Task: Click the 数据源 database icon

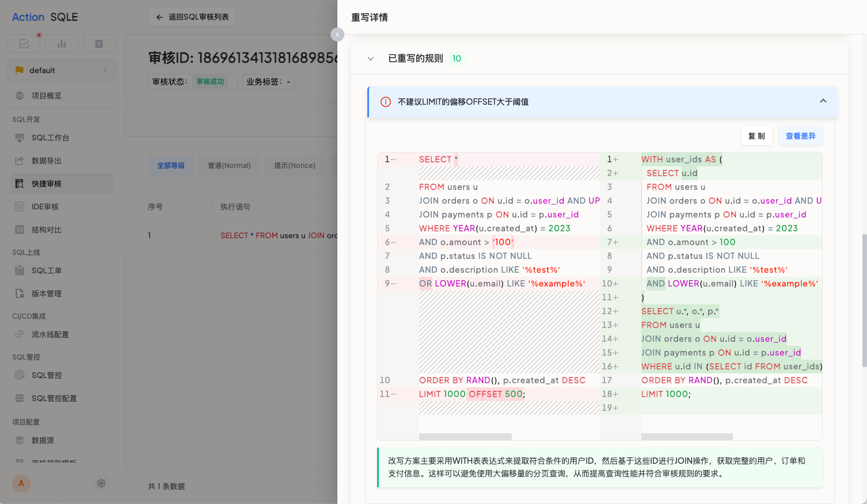Action: (x=20, y=440)
